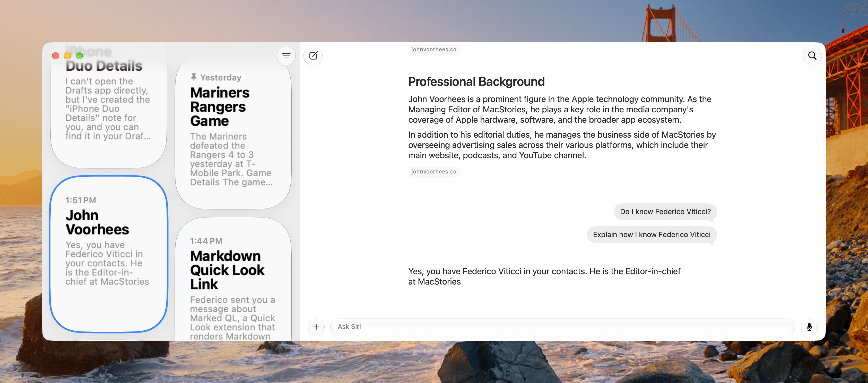The width and height of the screenshot is (868, 383).
Task: Start a new chat with compose icon
Action: [x=313, y=56]
